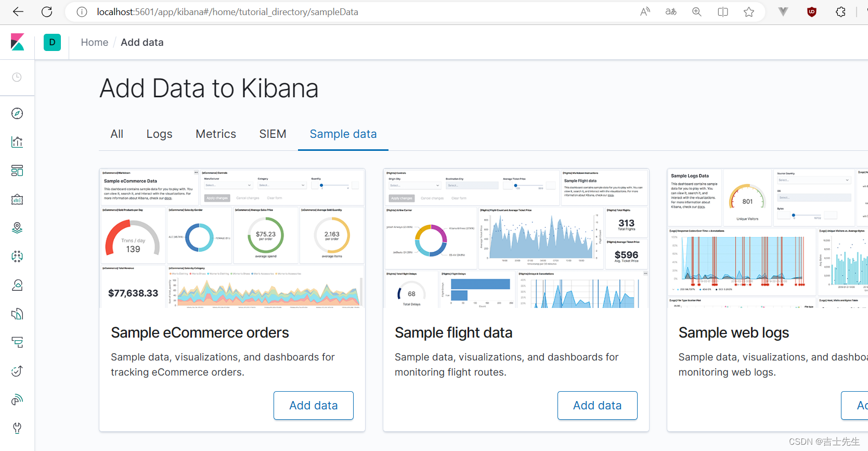The image size is (868, 451).
Task: Open APM icon in sidebar
Action: [17, 342]
